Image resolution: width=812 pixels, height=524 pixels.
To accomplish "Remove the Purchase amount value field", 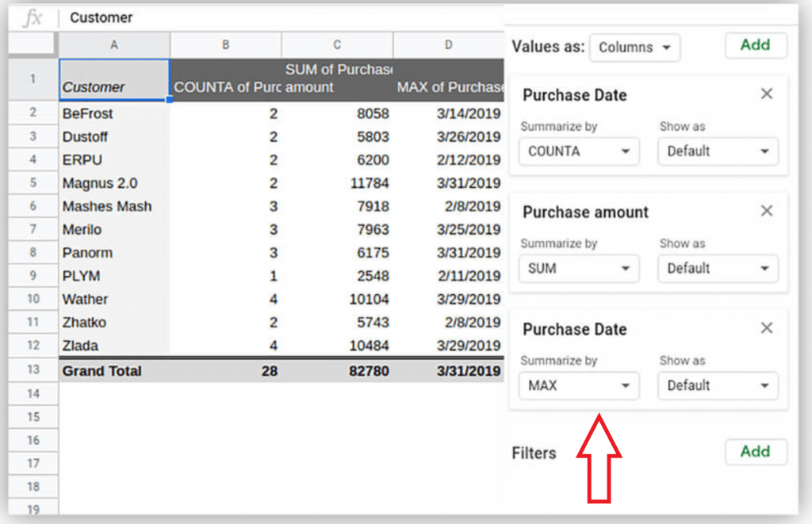I will point(766,211).
